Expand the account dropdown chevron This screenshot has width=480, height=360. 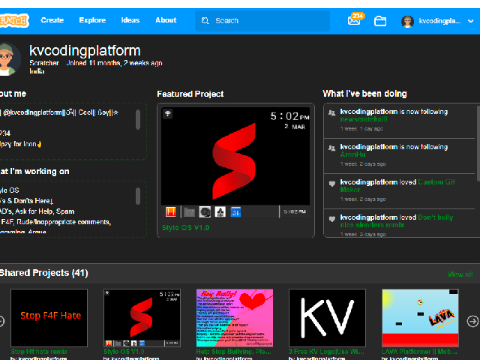pos(470,21)
